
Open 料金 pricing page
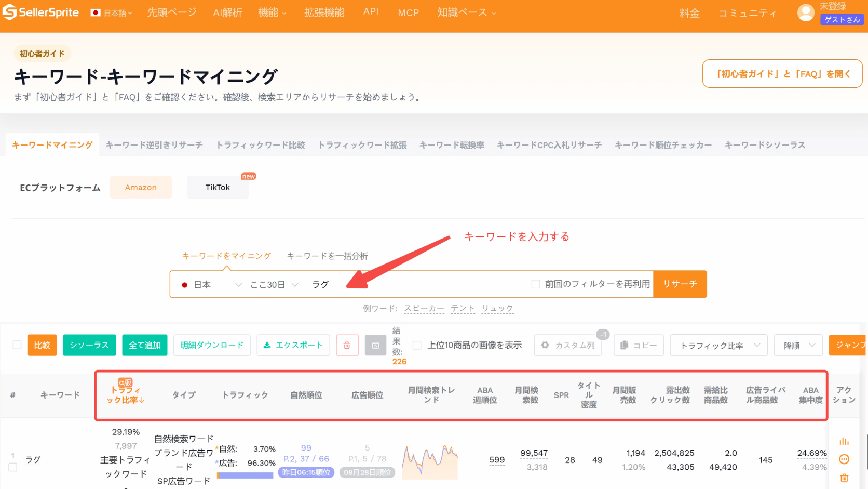(x=689, y=14)
